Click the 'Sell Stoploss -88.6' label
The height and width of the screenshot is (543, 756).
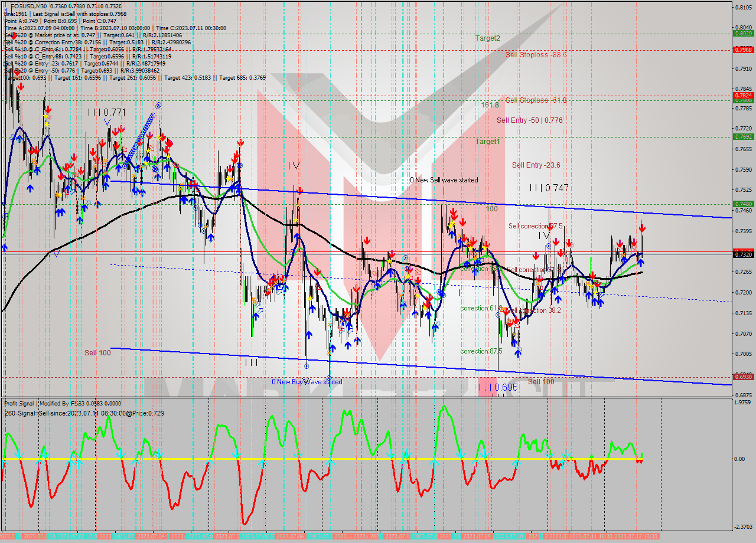click(x=536, y=54)
